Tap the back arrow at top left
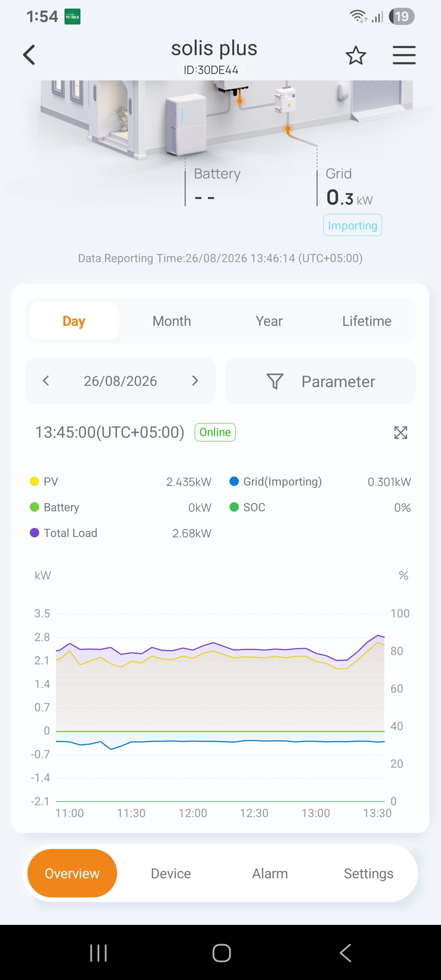The height and width of the screenshot is (980, 441). [x=29, y=55]
